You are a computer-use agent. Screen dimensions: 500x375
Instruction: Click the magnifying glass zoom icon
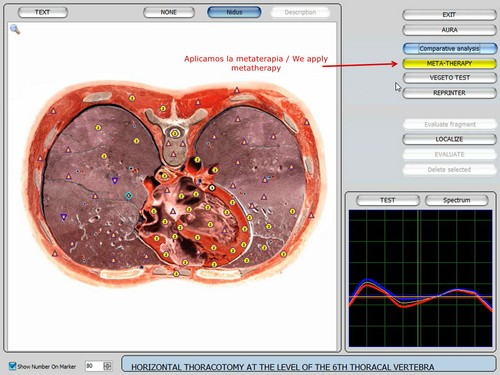(x=15, y=29)
